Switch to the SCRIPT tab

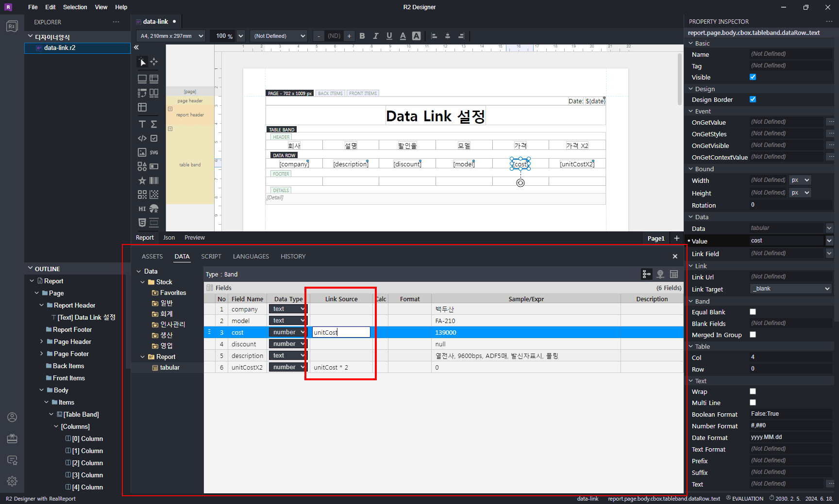211,257
